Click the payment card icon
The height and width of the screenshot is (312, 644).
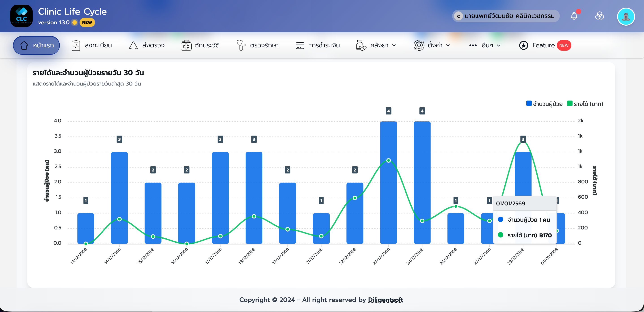pos(300,45)
